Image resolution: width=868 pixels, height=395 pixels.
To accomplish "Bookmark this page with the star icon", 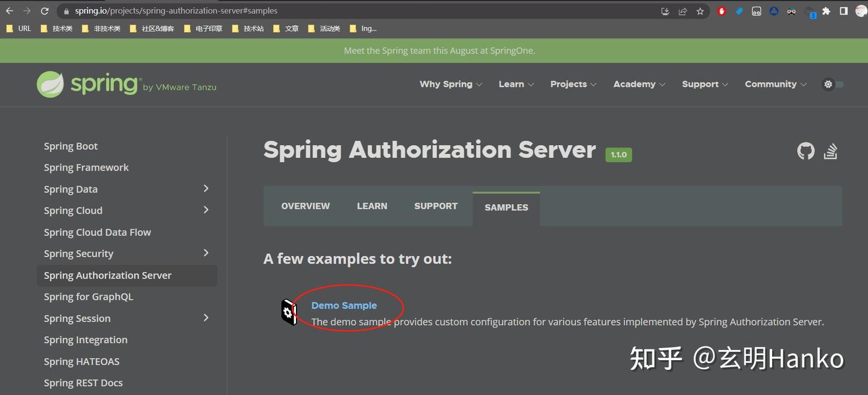I will tap(700, 11).
